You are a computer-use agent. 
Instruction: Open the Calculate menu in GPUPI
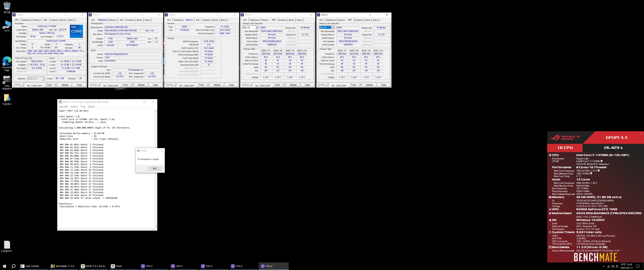pyautogui.click(x=63, y=106)
